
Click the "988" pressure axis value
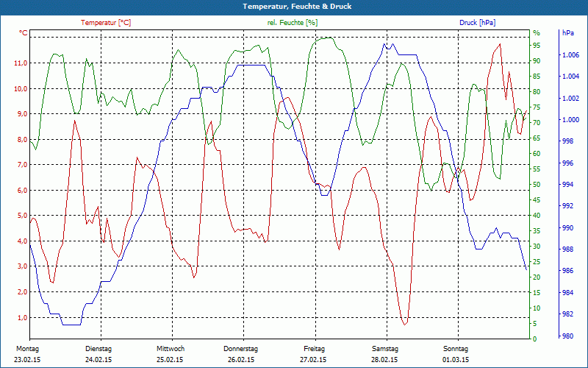(x=567, y=250)
